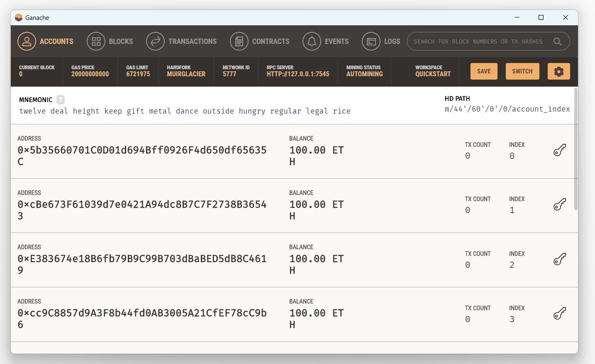The image size is (595, 364).
Task: Click the Switch workspace button
Action: pyautogui.click(x=522, y=71)
